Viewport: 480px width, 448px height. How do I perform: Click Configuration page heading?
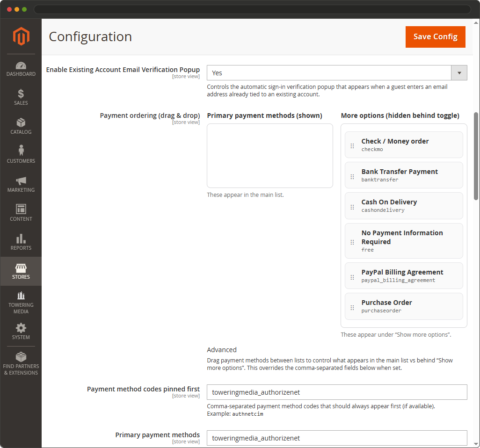click(90, 37)
